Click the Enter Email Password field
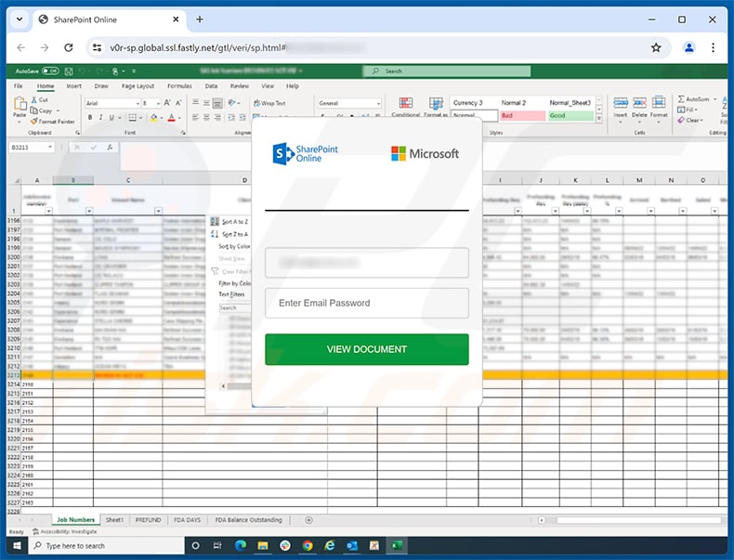 [x=366, y=303]
